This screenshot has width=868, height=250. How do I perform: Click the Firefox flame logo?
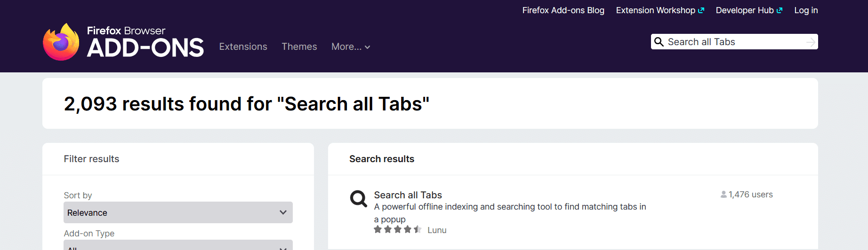61,42
